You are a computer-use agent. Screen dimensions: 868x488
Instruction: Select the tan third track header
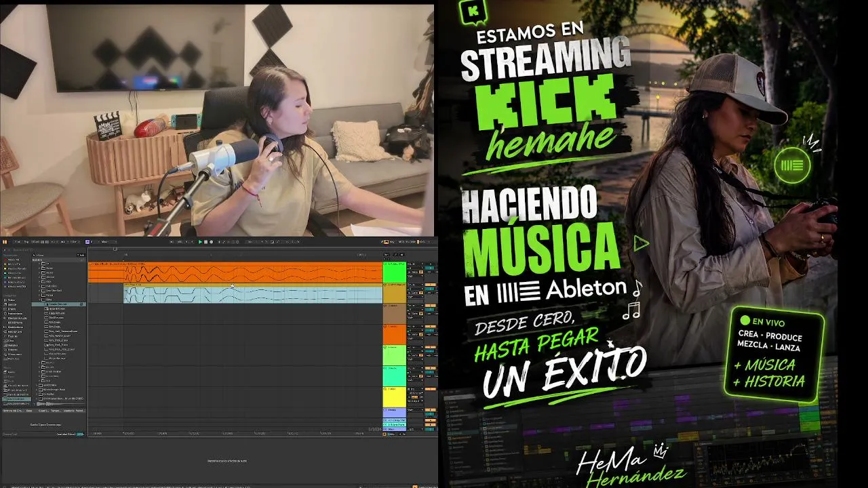(394, 314)
